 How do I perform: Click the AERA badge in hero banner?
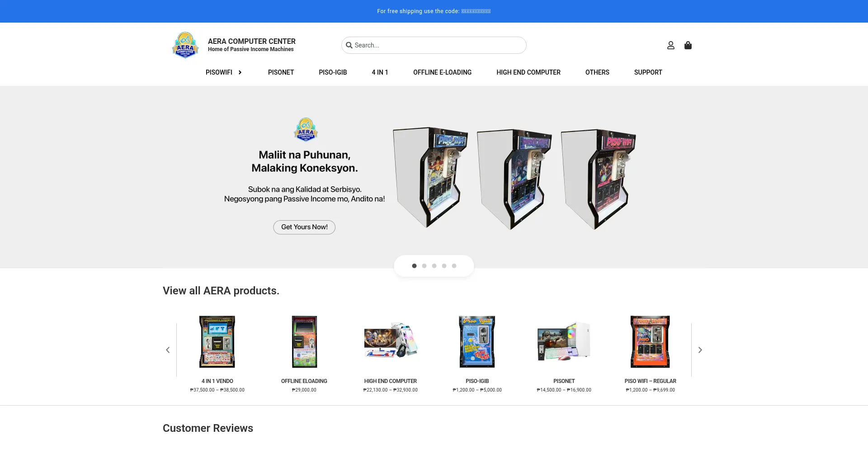point(306,130)
